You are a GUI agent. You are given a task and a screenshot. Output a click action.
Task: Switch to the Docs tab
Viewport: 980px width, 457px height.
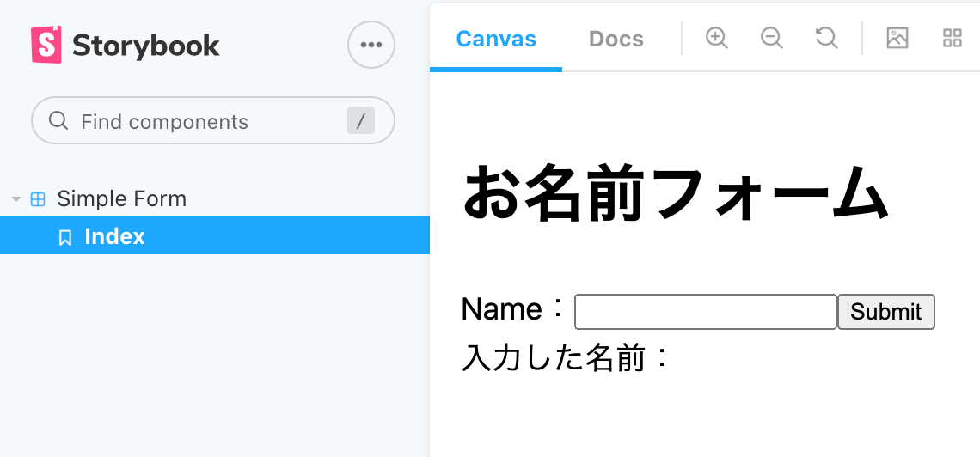[616, 39]
